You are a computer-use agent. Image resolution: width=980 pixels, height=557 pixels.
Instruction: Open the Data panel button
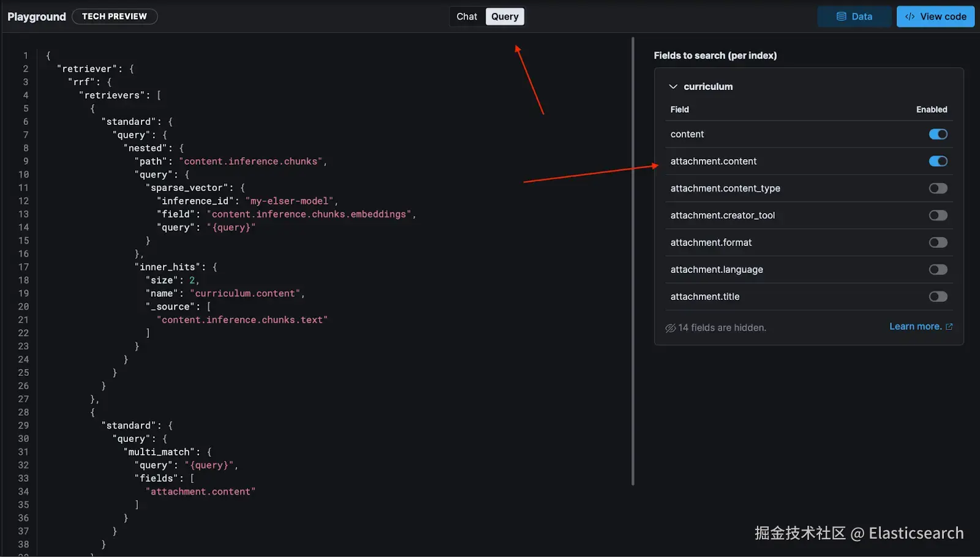coord(854,17)
